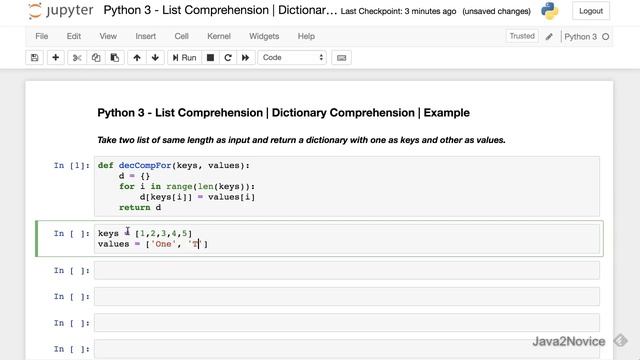Image resolution: width=640 pixels, height=360 pixels.
Task: Click the Python 3 kernel name
Action: point(580,37)
